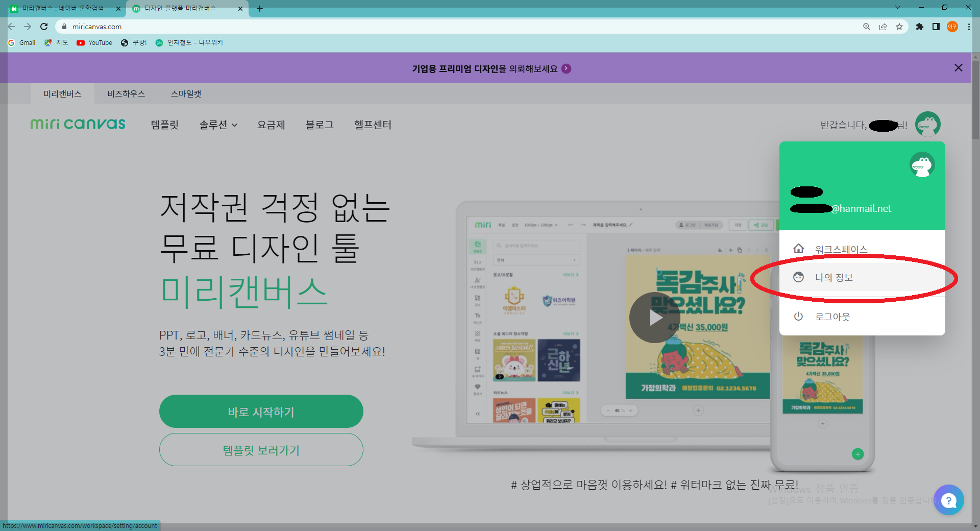
Task: Open 인자철도 - 나무위키 bookmark
Action: [x=189, y=42]
